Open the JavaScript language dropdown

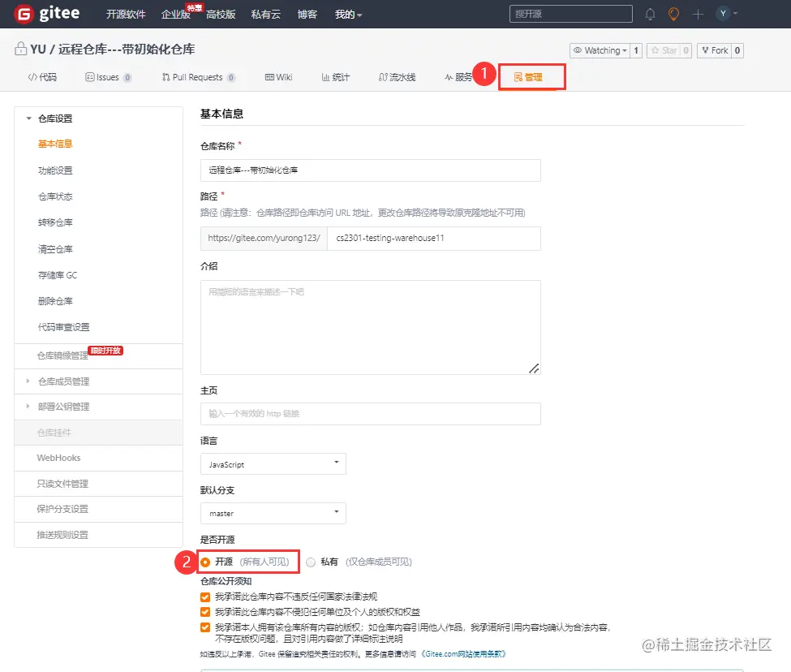(x=273, y=462)
